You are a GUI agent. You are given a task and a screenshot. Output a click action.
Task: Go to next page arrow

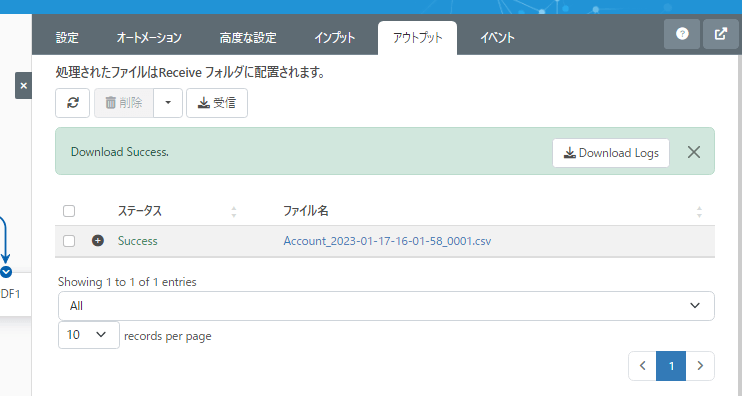click(x=700, y=366)
